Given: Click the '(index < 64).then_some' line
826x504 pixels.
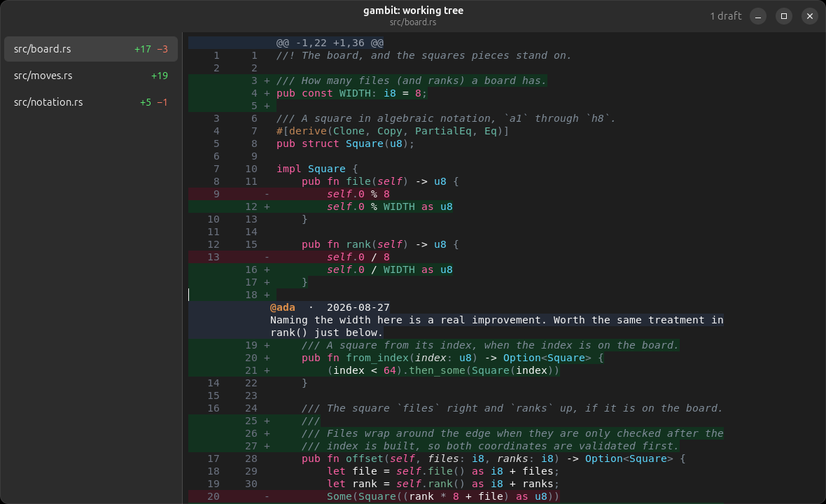Looking at the screenshot, I should 443,371.
